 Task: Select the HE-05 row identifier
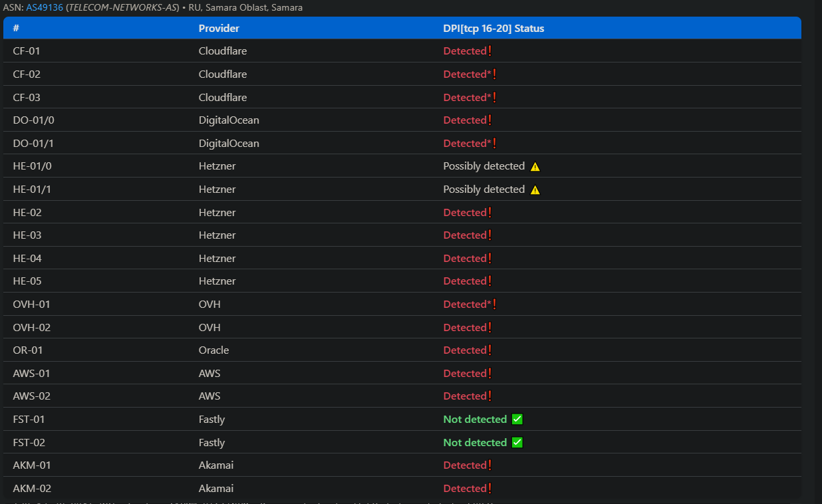coord(27,281)
